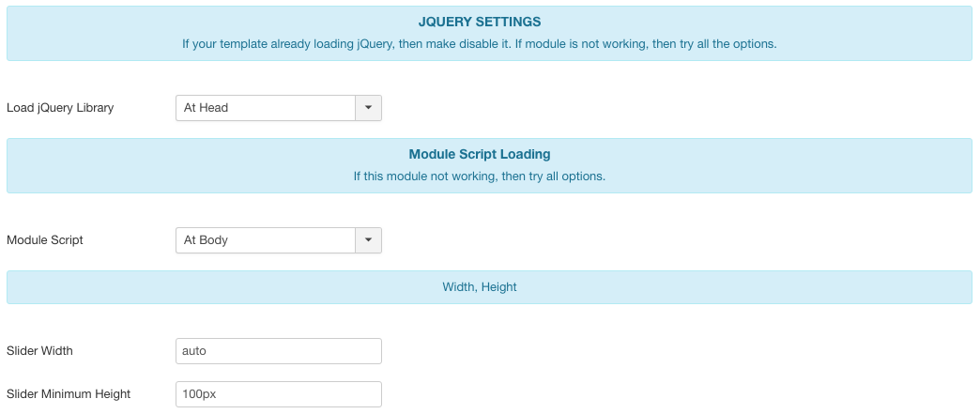This screenshot has height=414, width=980.
Task: Open the Load jQuery Library dropdown arrow
Action: point(368,108)
